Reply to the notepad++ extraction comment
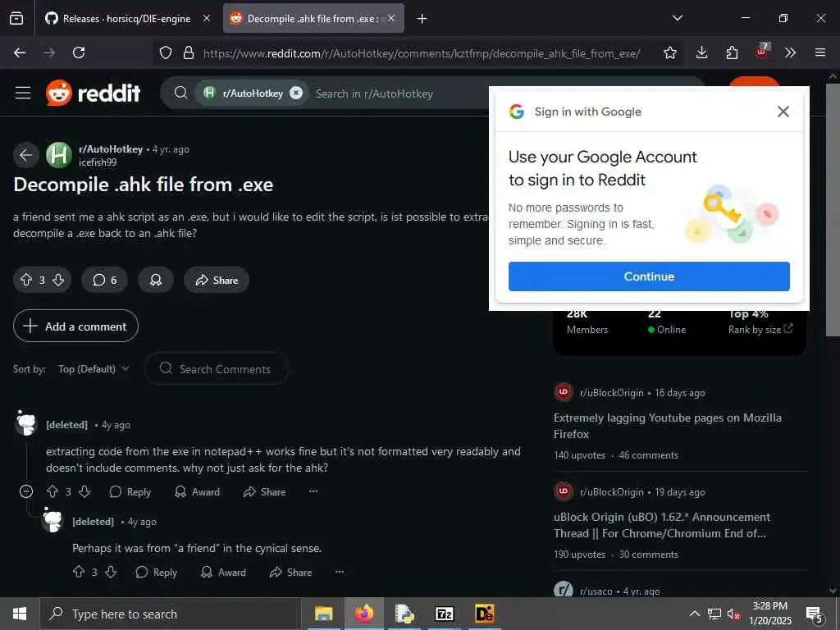The image size is (840, 630). (x=130, y=492)
